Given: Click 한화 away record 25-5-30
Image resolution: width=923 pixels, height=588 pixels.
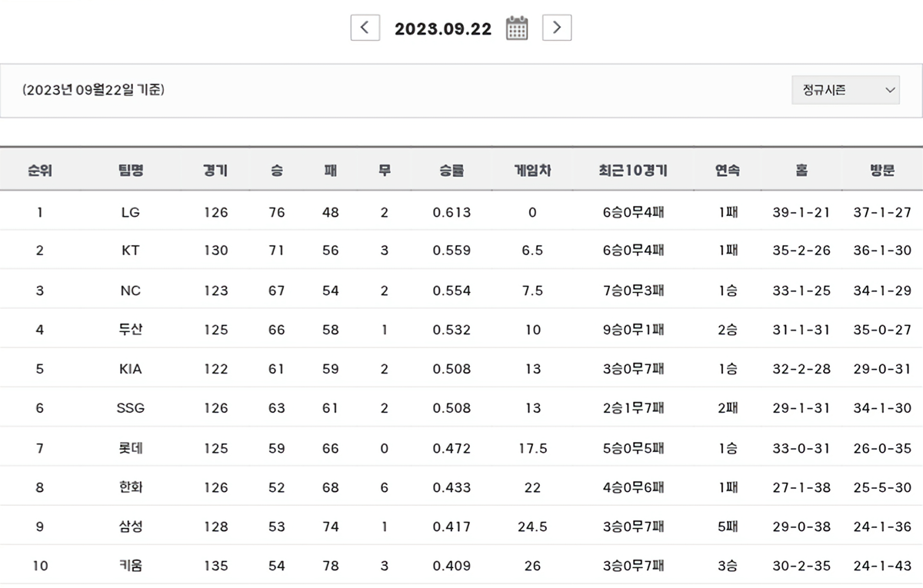Looking at the screenshot, I should 882,487.
